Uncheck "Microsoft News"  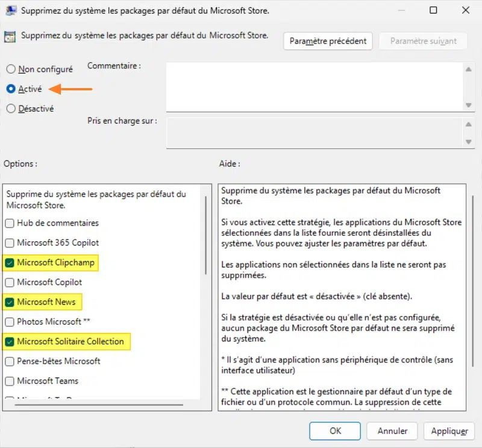coord(10,302)
